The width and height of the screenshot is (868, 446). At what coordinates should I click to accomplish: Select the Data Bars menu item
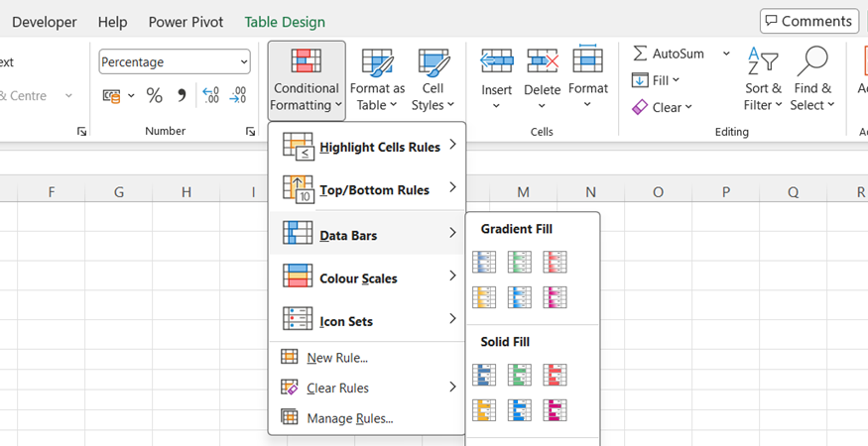point(366,233)
